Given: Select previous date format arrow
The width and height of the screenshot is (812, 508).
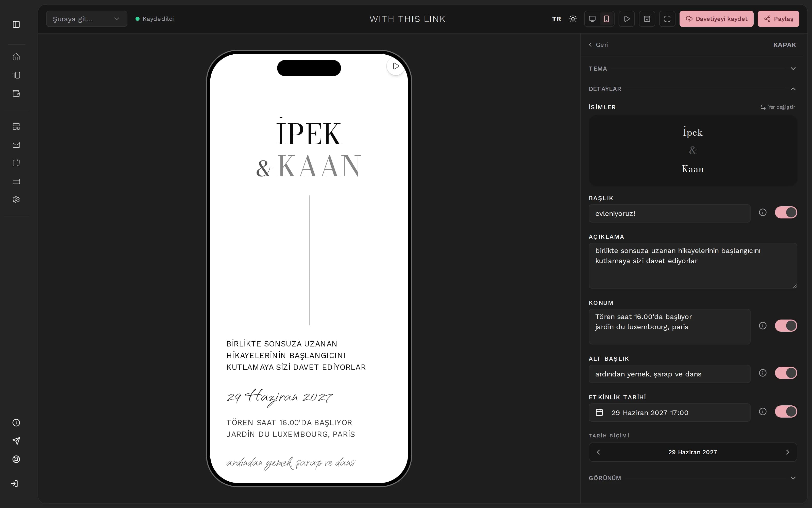Looking at the screenshot, I should click(x=598, y=452).
